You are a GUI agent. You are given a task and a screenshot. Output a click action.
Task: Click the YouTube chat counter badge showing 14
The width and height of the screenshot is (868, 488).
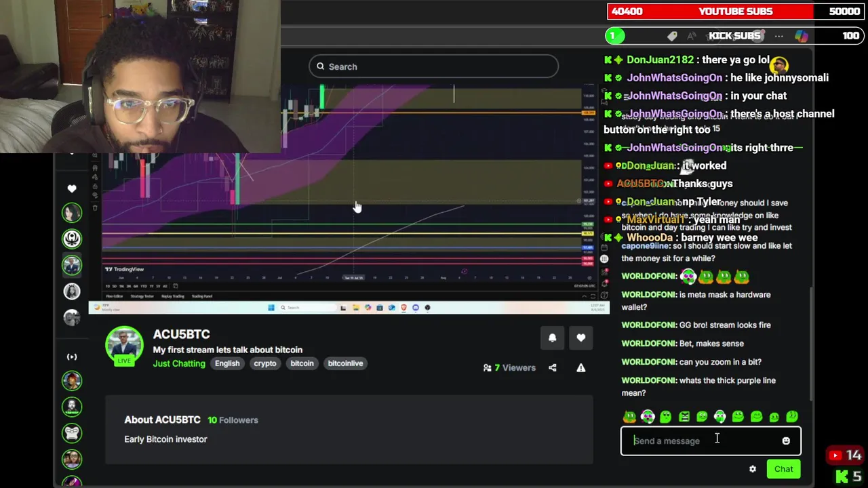(x=845, y=455)
